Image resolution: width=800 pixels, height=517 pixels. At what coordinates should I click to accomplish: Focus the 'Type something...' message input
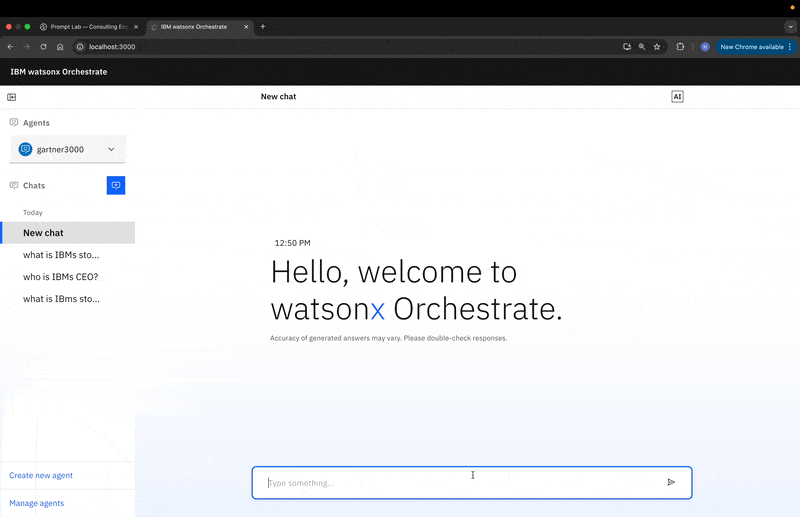click(x=472, y=482)
